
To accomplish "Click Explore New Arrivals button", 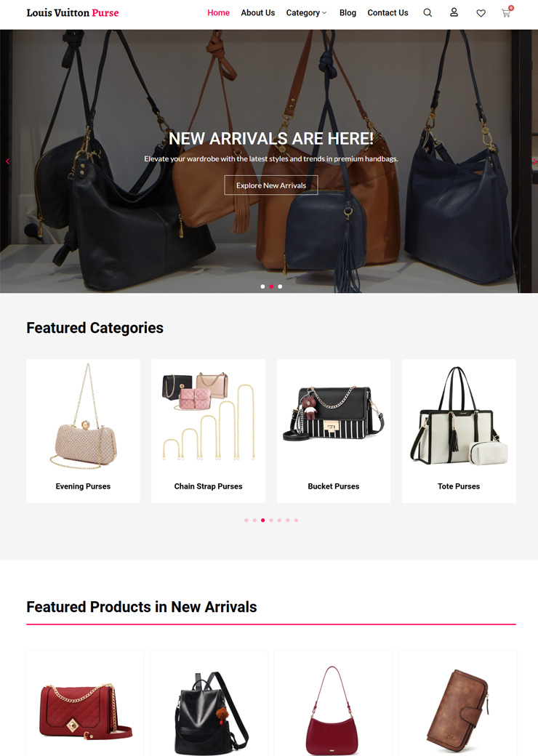I will 271,185.
